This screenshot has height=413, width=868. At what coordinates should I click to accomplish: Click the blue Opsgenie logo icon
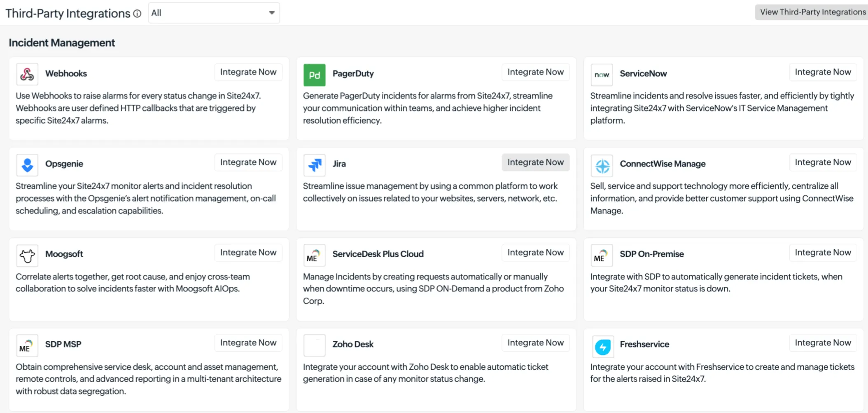coord(27,165)
